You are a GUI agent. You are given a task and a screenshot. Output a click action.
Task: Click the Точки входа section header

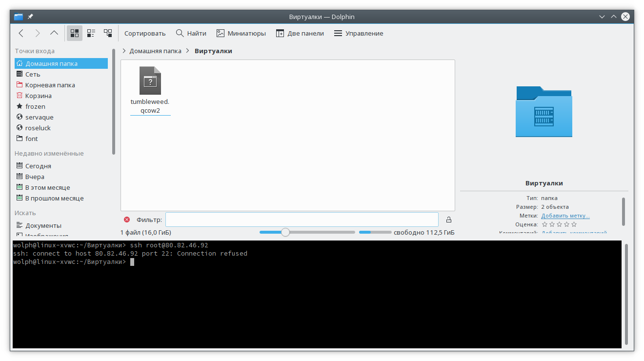click(35, 51)
